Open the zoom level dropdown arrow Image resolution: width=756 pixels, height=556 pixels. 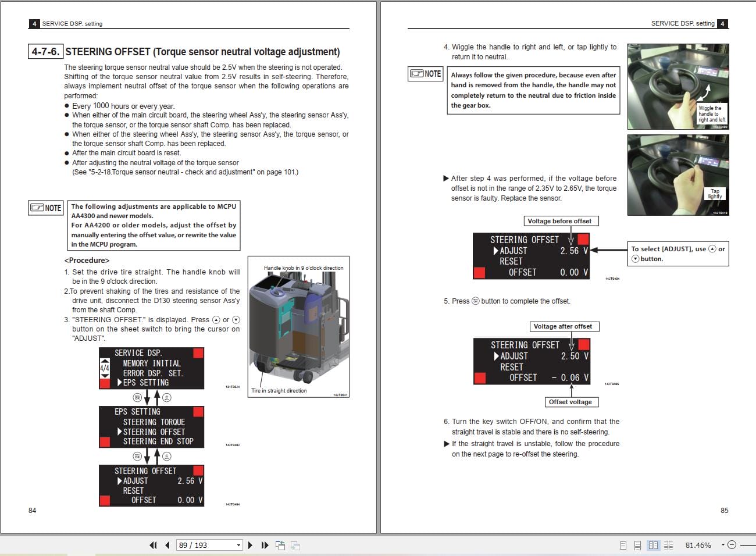[x=723, y=545]
